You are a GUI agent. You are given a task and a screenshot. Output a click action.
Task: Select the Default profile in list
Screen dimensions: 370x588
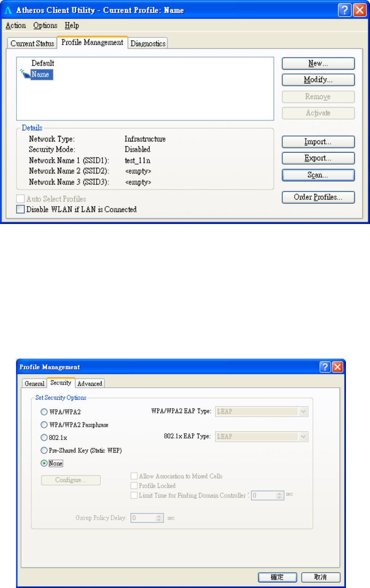pos(43,63)
